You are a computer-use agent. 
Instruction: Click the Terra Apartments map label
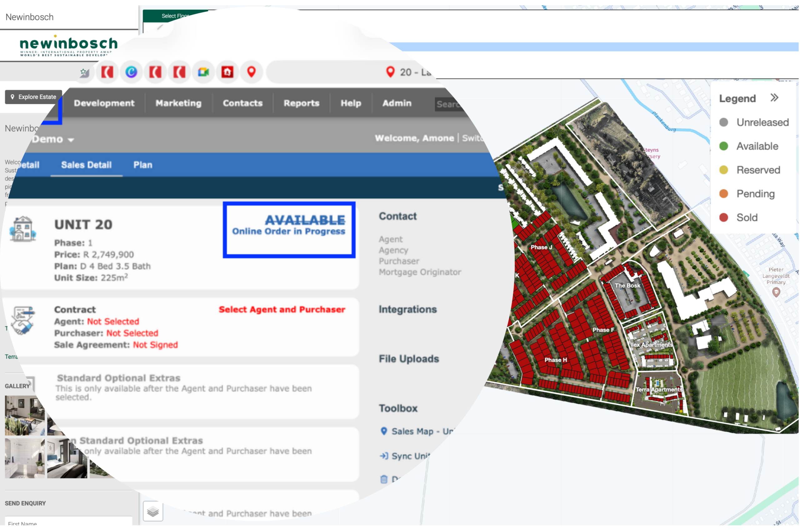pyautogui.click(x=659, y=390)
